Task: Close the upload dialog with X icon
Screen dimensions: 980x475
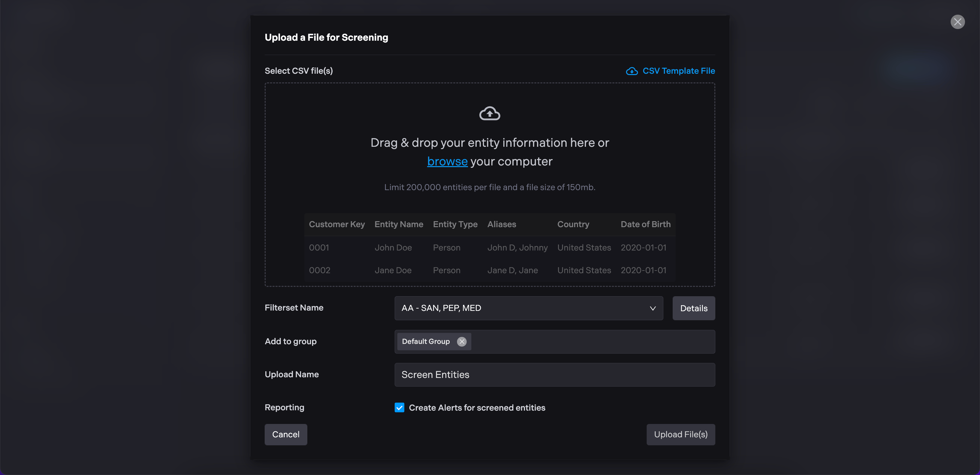Action: click(x=957, y=22)
